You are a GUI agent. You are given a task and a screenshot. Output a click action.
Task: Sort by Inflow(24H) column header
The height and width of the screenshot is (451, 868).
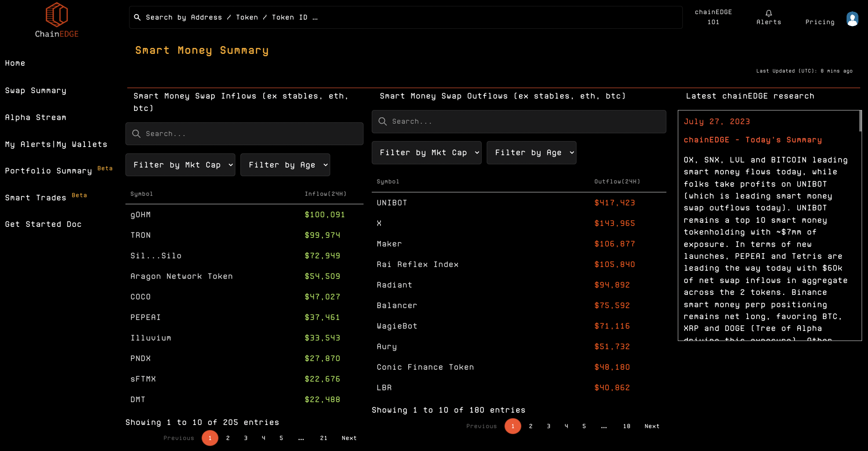point(326,194)
